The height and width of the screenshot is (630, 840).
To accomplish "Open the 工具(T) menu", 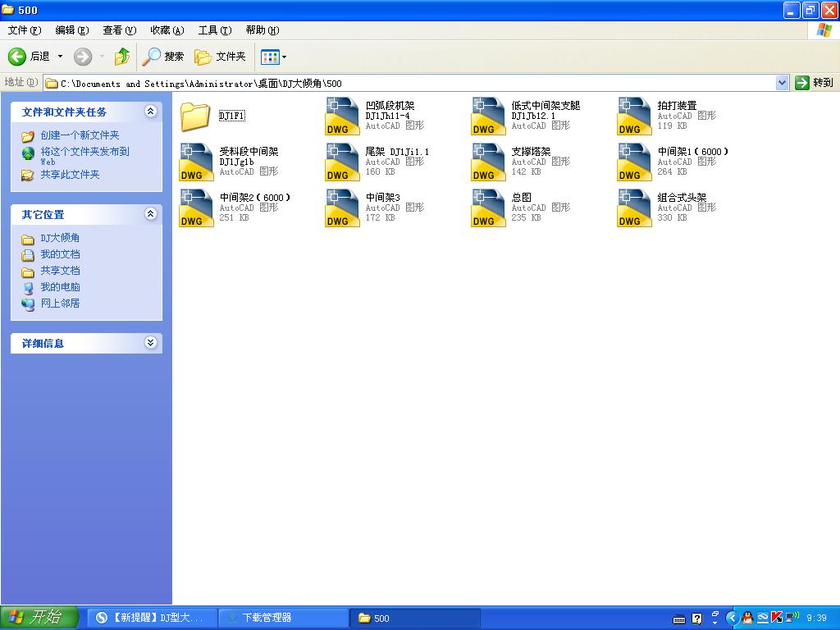I will coord(215,30).
